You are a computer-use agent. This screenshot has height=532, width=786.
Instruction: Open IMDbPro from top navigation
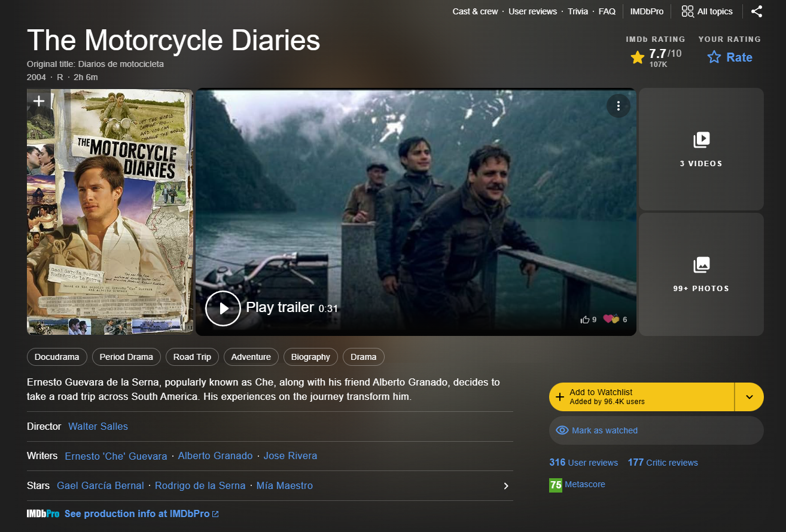tap(647, 11)
